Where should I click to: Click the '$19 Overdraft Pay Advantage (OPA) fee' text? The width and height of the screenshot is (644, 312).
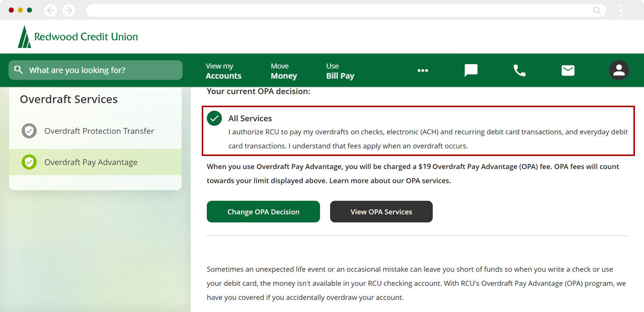click(485, 167)
